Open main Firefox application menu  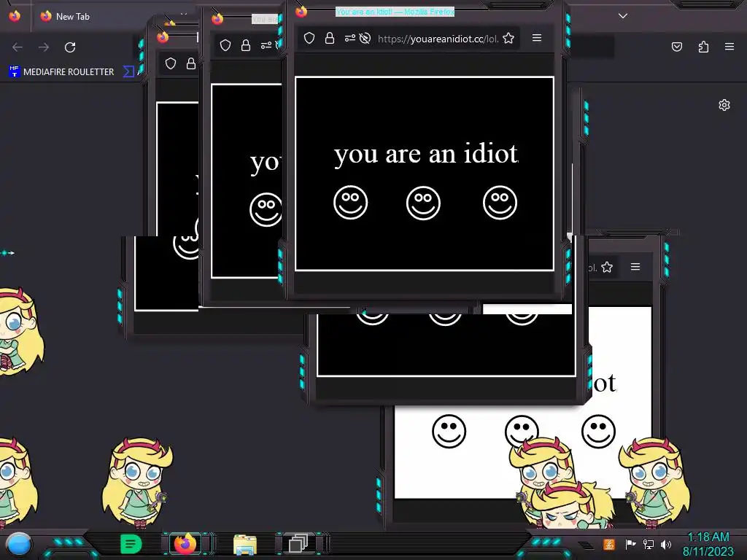729,47
